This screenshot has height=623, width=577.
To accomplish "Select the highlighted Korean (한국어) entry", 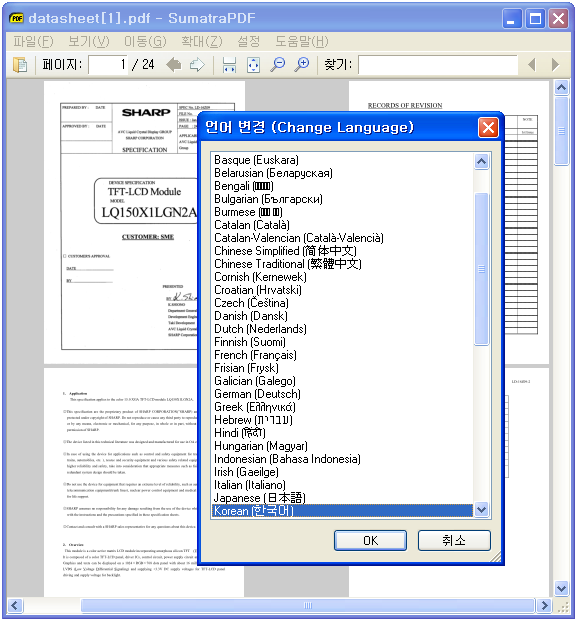I will click(342, 511).
